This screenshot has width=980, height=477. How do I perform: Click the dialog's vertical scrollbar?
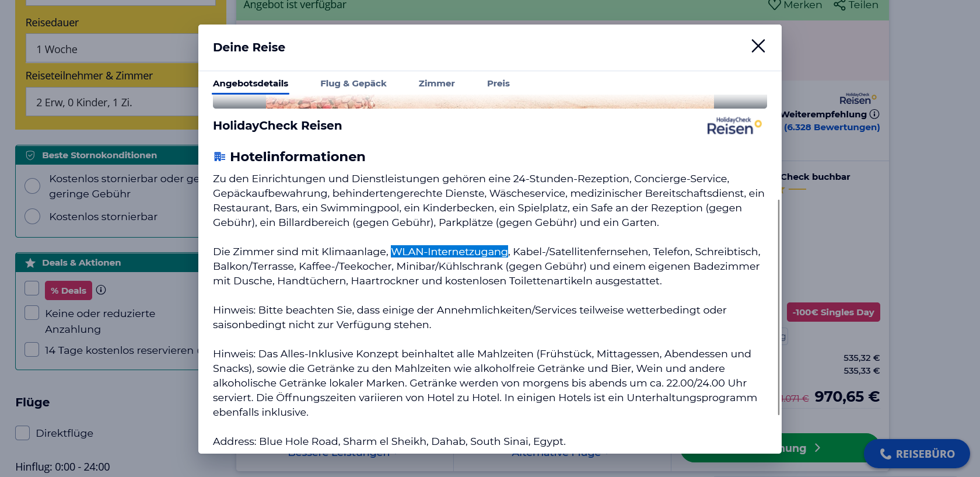(778, 307)
